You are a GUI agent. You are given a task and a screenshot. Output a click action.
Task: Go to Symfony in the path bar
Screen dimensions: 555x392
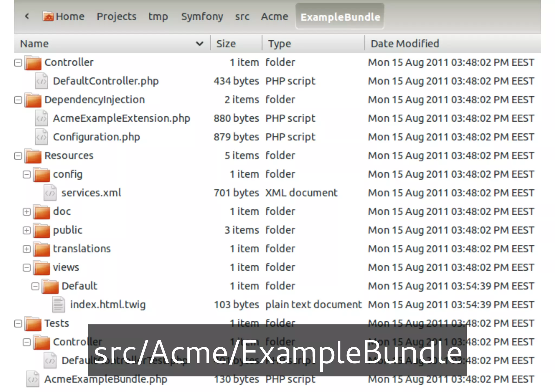[x=202, y=17]
